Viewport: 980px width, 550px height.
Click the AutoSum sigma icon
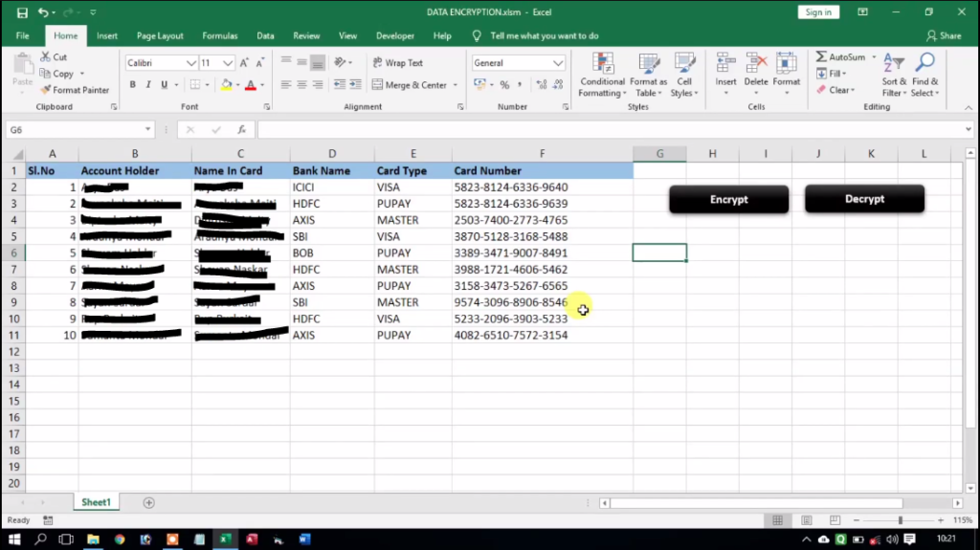pos(821,57)
